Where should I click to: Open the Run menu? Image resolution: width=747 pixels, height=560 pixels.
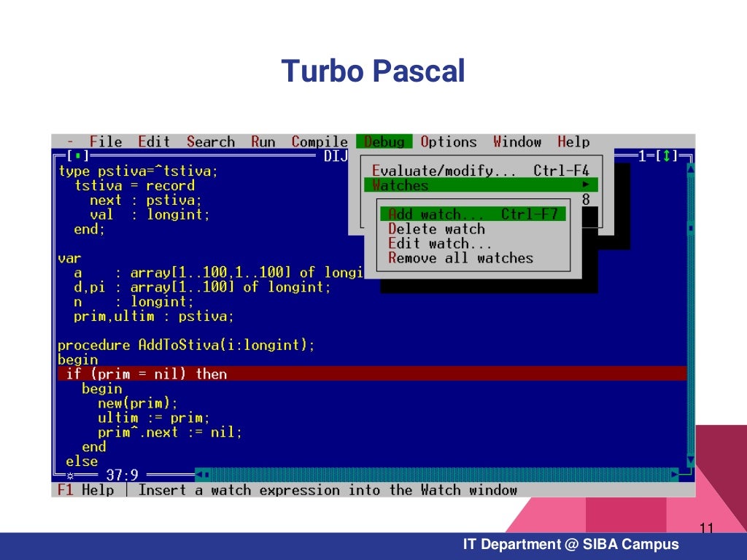pyautogui.click(x=263, y=142)
